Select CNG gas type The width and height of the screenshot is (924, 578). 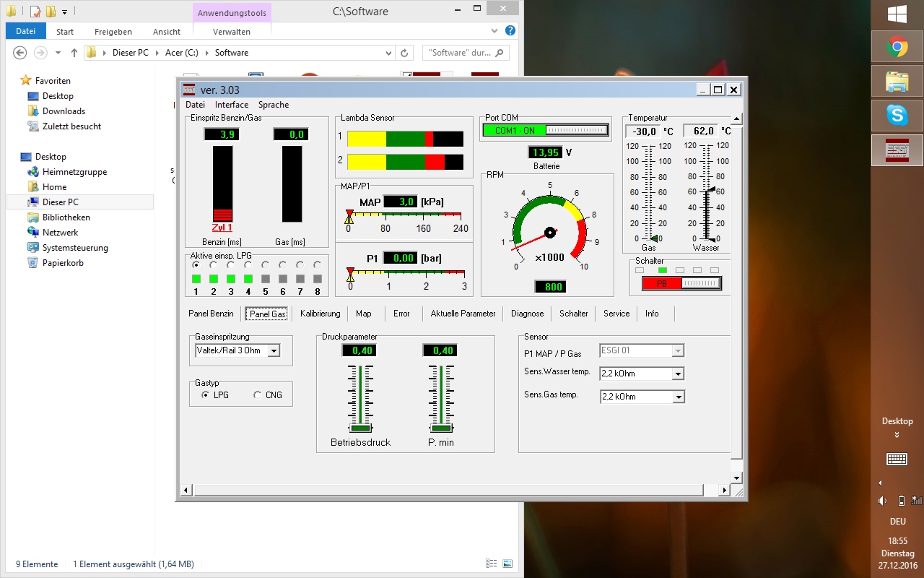[x=258, y=395]
